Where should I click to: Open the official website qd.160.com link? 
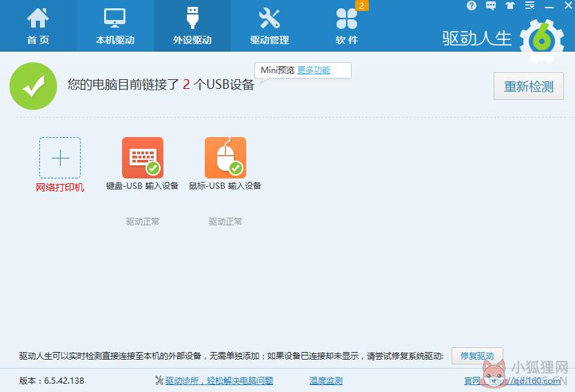[512, 381]
